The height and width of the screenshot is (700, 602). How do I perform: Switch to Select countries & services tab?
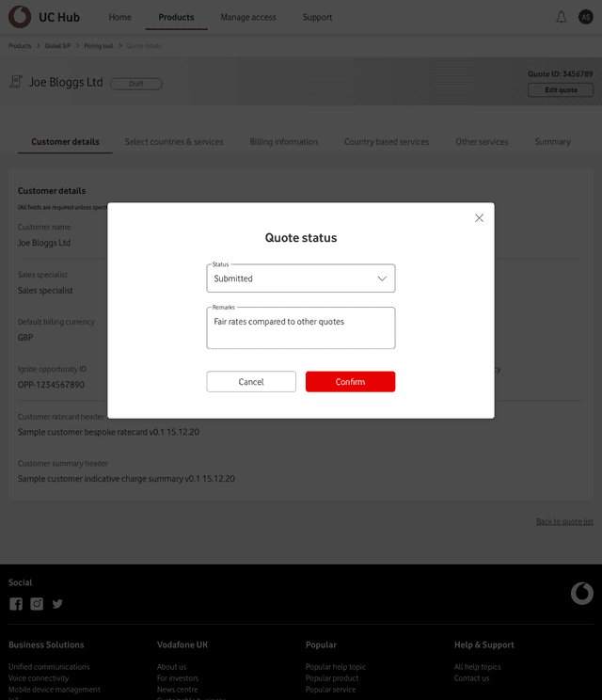[x=174, y=142]
